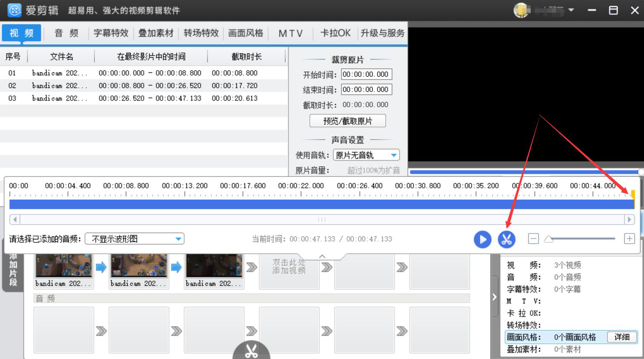Collapse the timeline panel with up chevron

pyautogui.click(x=322, y=256)
